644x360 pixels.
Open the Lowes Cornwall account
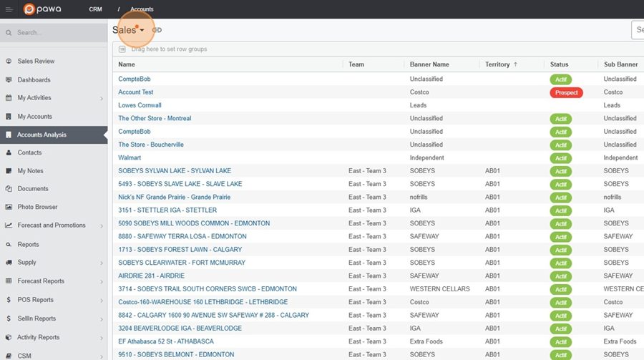[140, 105]
